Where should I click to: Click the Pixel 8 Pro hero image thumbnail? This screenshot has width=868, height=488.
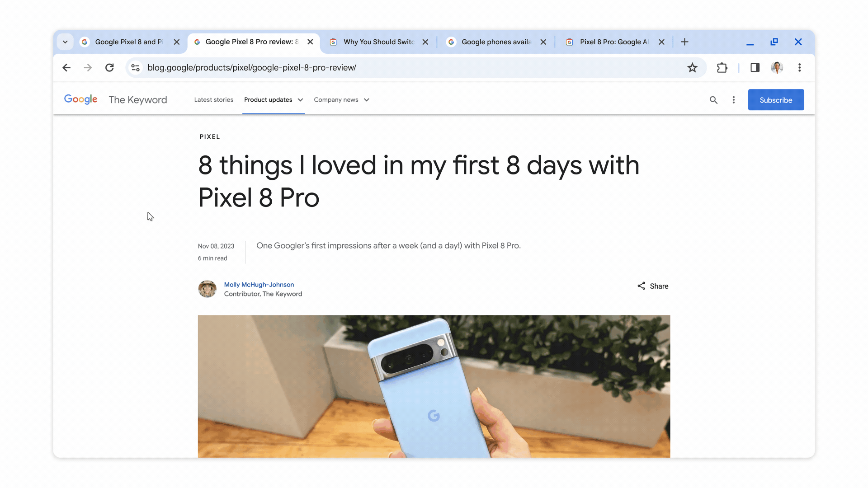tap(434, 385)
